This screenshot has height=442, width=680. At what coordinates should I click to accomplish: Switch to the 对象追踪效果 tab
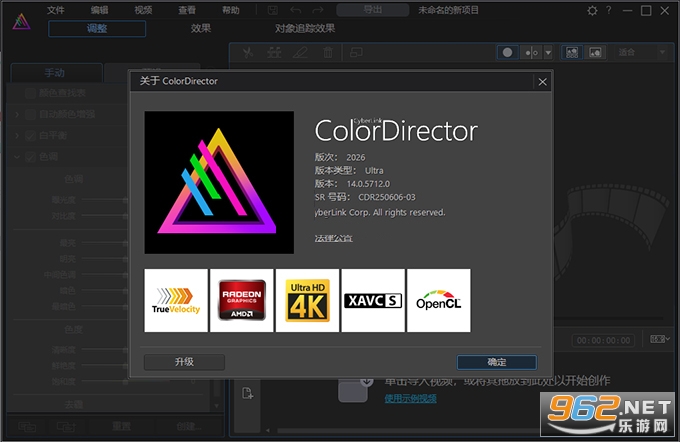click(305, 29)
